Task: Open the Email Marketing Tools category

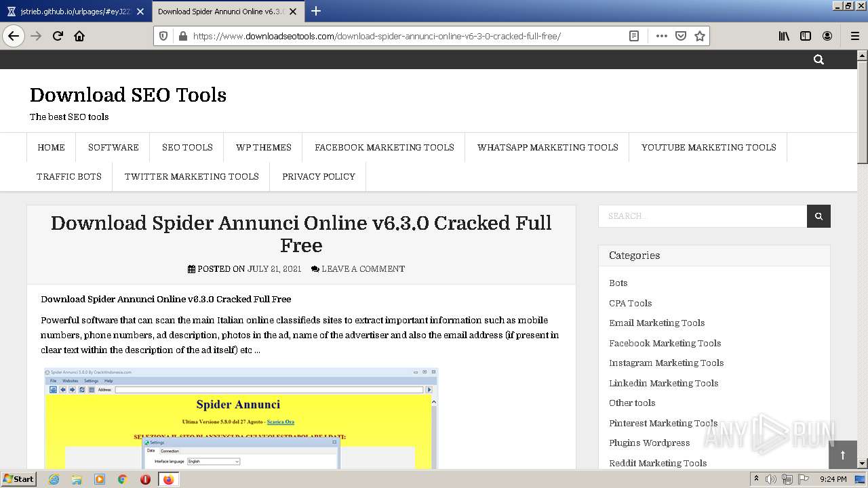Action: (657, 323)
